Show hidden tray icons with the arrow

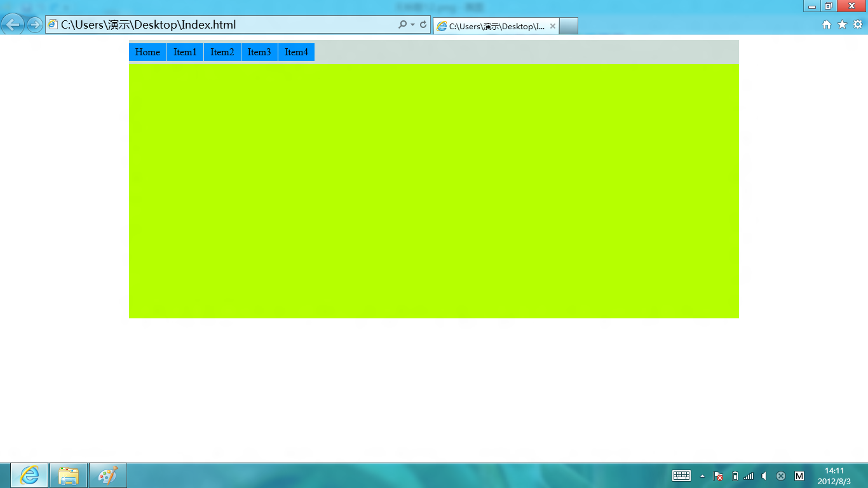(702, 476)
